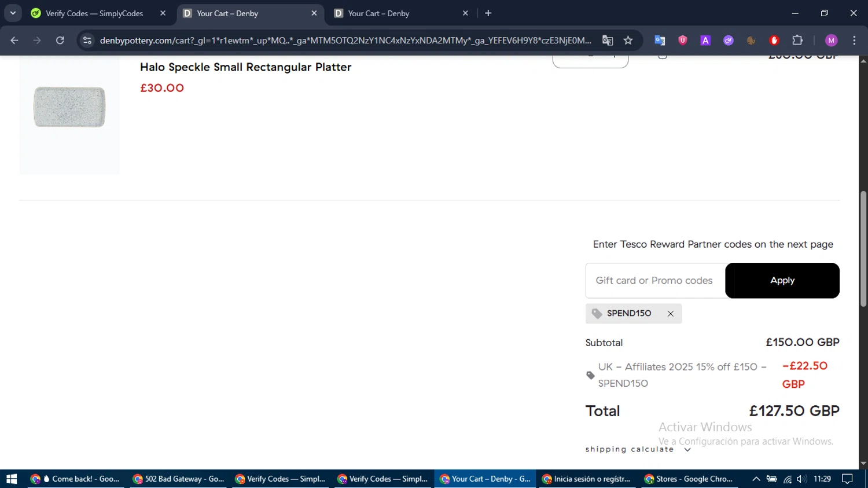
Task: Click the page scrollbar down arrow
Action: pos(863,464)
